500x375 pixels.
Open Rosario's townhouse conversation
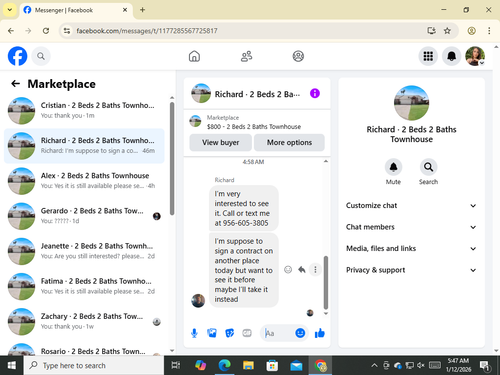tap(84, 349)
